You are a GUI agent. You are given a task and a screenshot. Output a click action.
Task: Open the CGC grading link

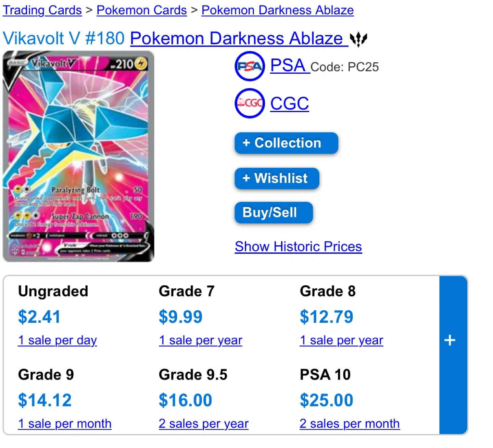point(290,103)
